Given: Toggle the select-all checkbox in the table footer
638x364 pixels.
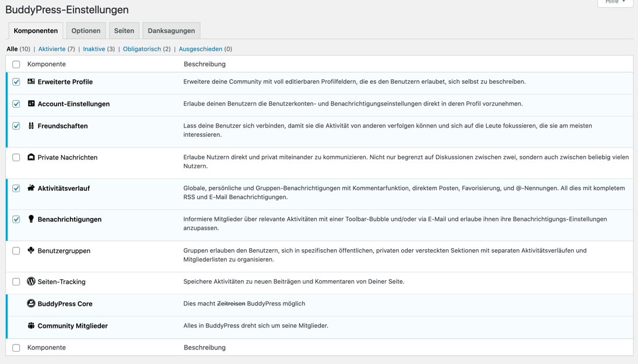Looking at the screenshot, I should pyautogui.click(x=16, y=348).
